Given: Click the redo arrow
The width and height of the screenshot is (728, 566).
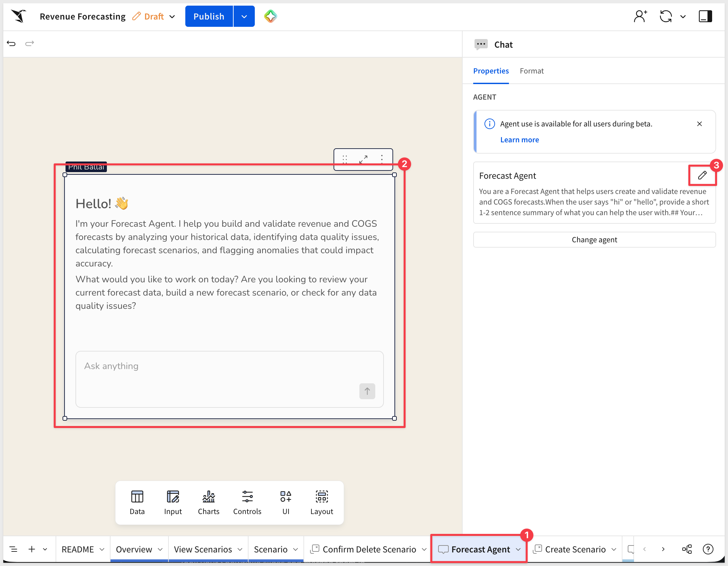Looking at the screenshot, I should tap(30, 43).
